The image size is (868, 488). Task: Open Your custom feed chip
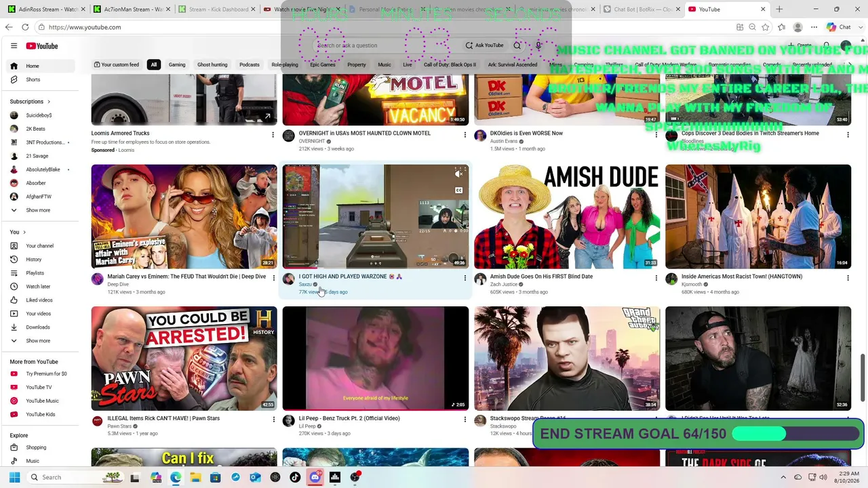point(116,64)
